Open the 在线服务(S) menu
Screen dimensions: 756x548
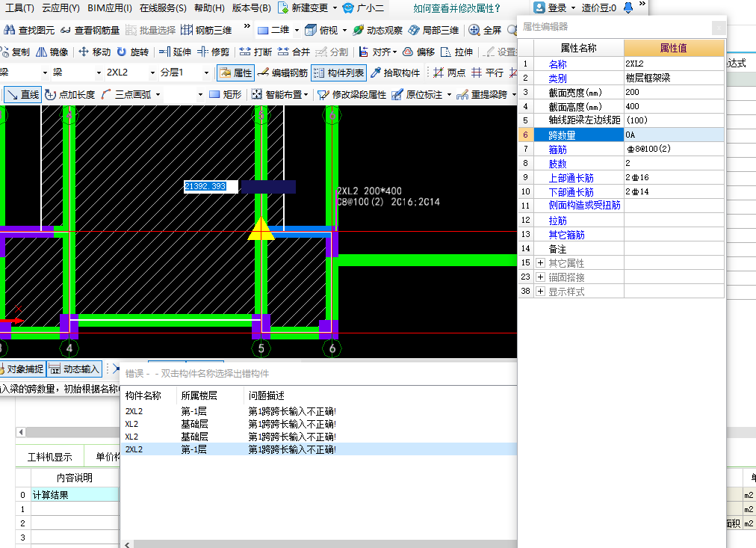pyautogui.click(x=163, y=7)
